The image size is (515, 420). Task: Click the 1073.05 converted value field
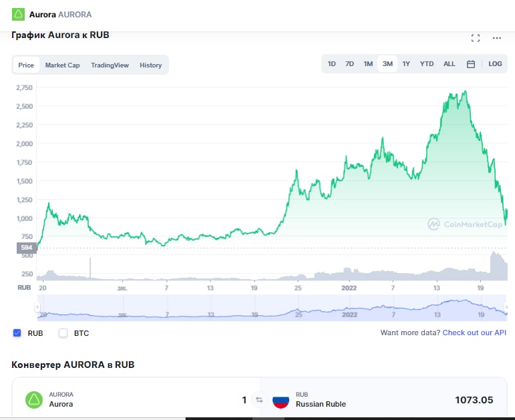click(474, 400)
